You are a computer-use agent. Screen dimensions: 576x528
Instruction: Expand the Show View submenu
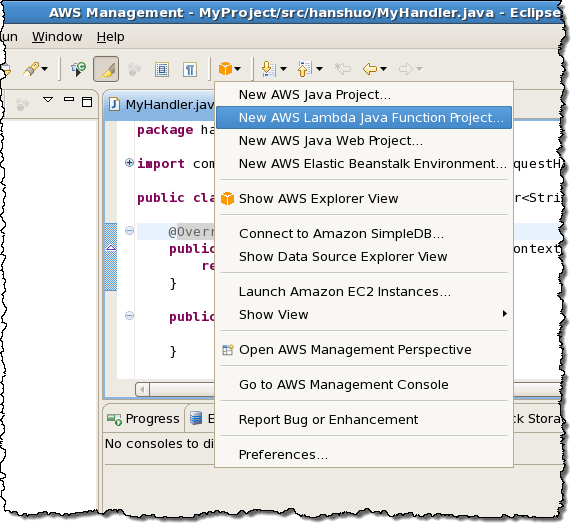364,315
